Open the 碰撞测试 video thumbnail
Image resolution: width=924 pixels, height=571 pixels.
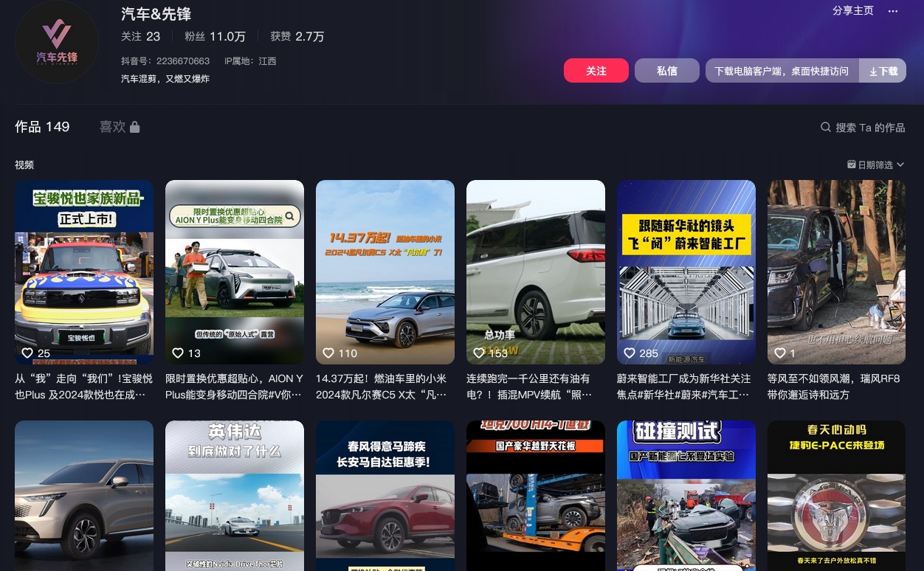click(x=686, y=496)
